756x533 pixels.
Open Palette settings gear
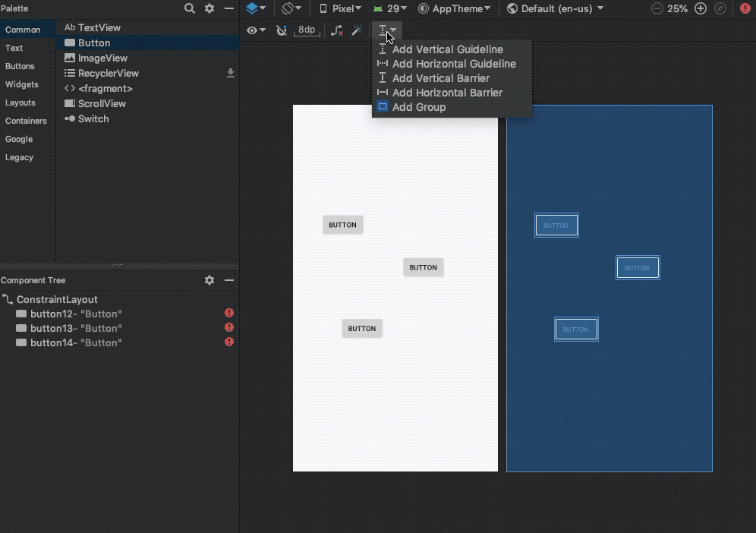tap(209, 8)
